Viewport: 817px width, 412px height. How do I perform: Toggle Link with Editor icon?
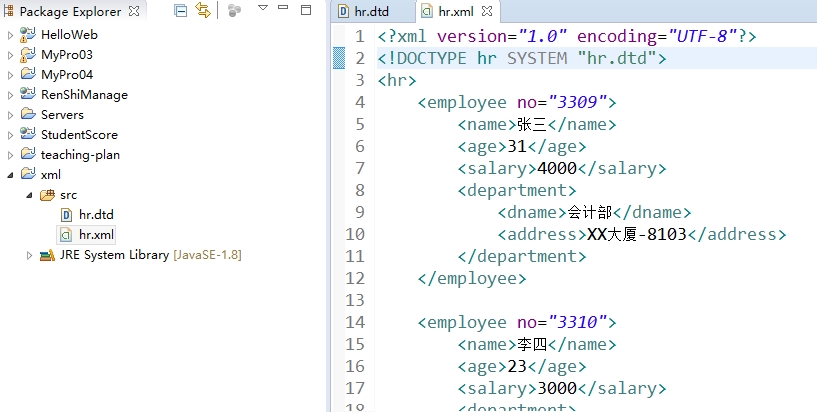click(203, 10)
